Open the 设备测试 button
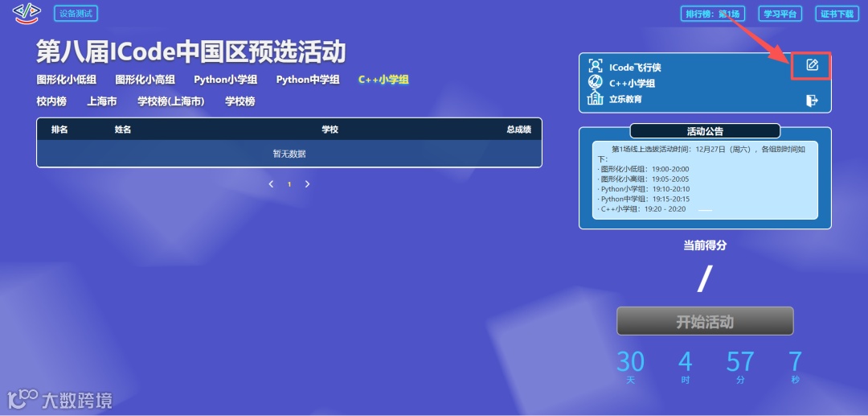 [76, 14]
